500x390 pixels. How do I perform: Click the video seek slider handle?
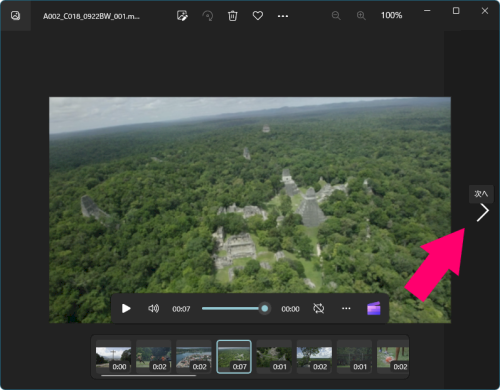pyautogui.click(x=265, y=309)
